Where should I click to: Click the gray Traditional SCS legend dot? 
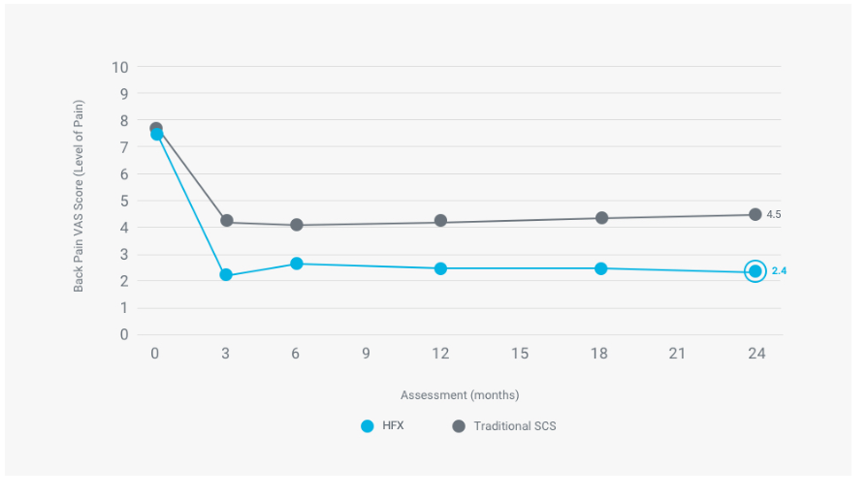click(x=459, y=426)
